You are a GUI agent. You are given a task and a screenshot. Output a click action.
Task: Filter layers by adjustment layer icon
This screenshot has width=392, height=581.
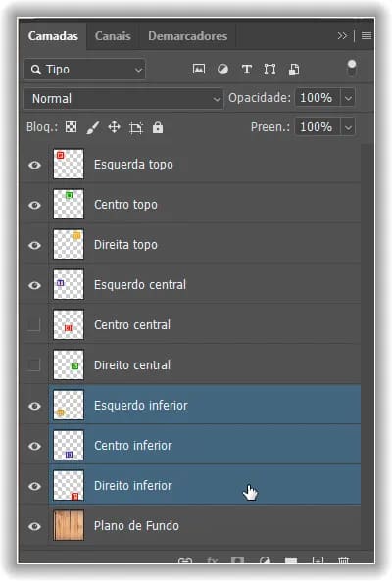tap(222, 70)
